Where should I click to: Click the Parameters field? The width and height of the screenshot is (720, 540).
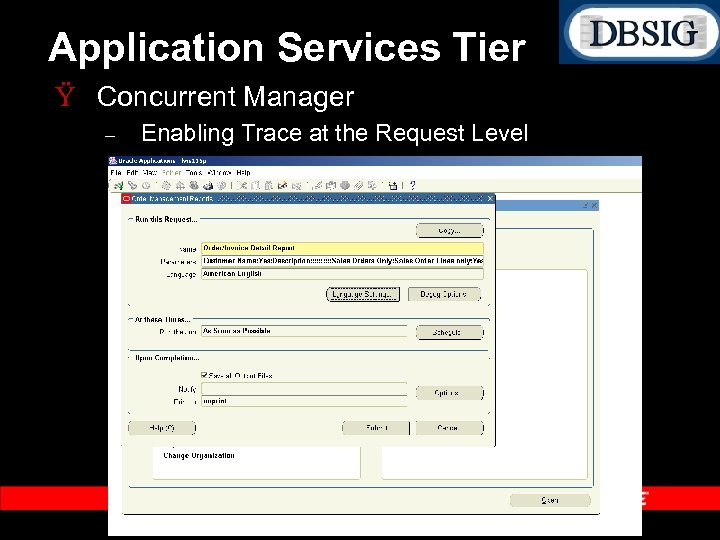342,261
